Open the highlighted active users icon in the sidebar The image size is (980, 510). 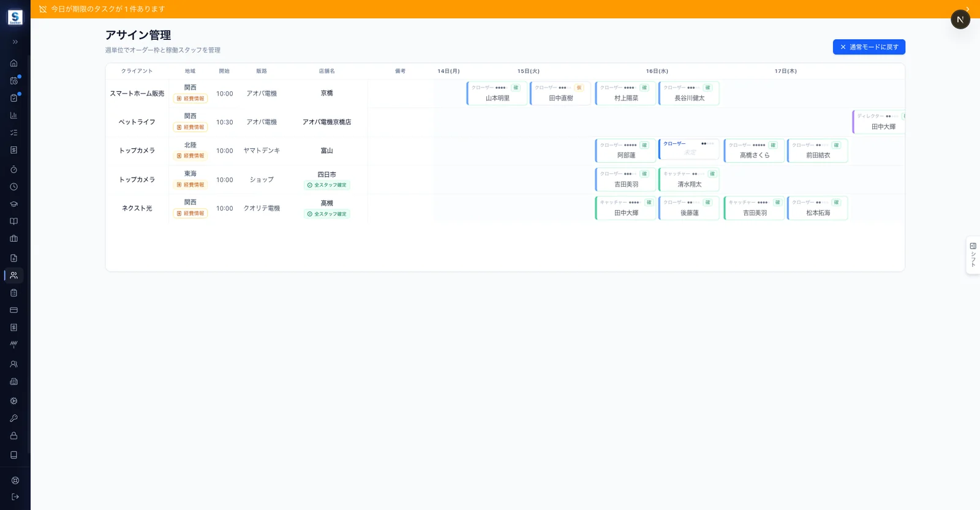(13, 276)
